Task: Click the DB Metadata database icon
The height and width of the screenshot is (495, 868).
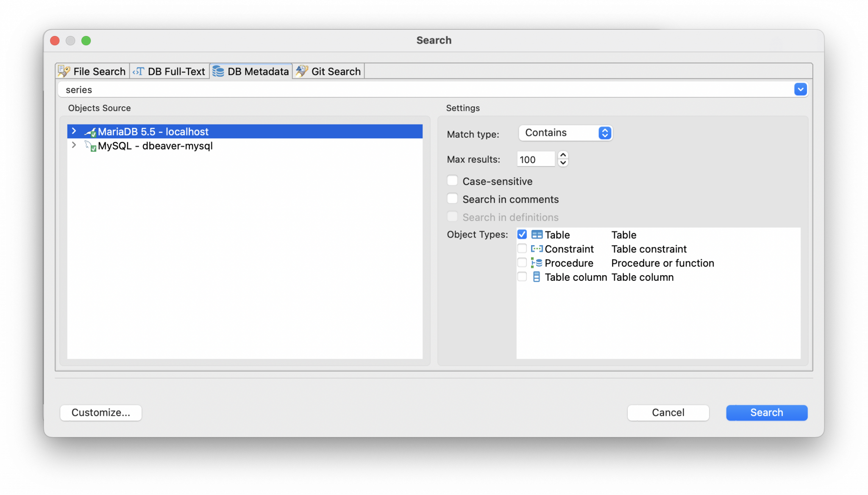Action: pos(218,71)
